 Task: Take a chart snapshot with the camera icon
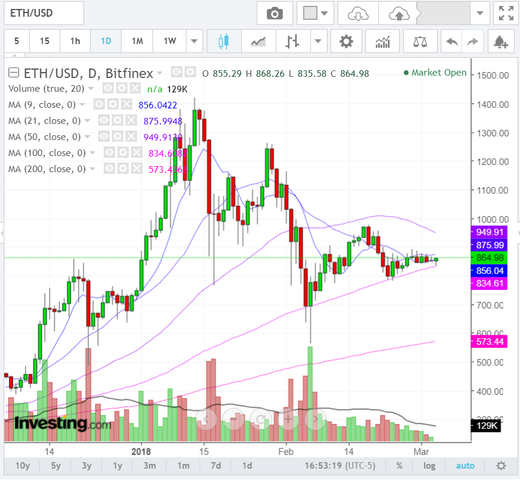pos(275,13)
